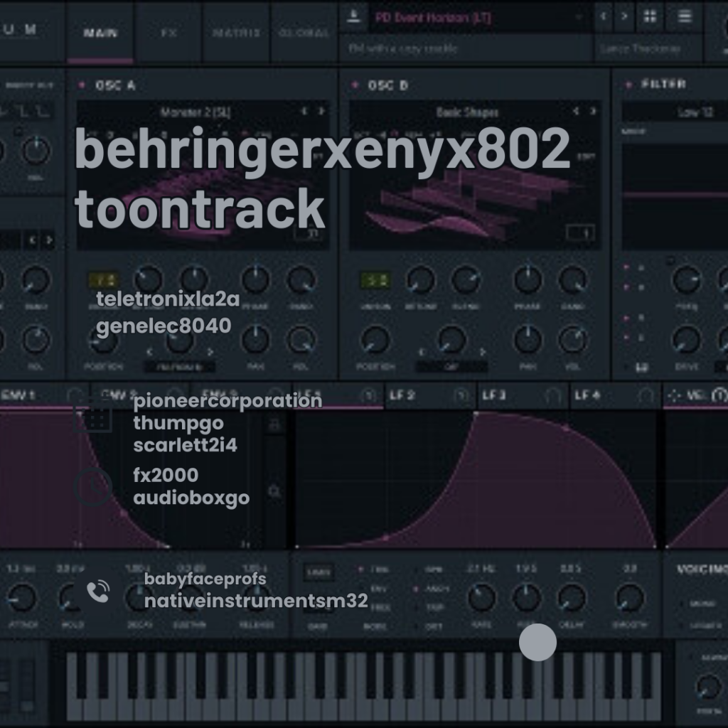The image size is (728, 728).
Task: Click the calendar icon next to pioneercorporation
Action: pyautogui.click(x=93, y=415)
